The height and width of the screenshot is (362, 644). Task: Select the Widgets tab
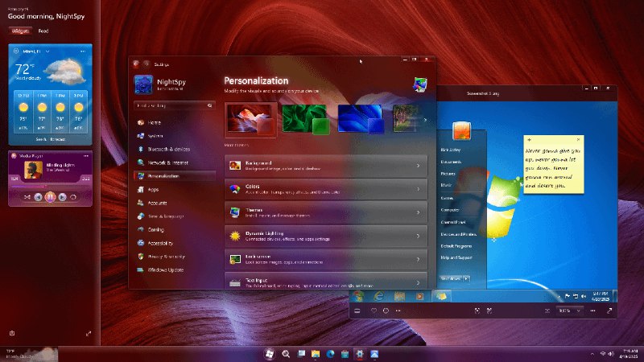coord(20,31)
